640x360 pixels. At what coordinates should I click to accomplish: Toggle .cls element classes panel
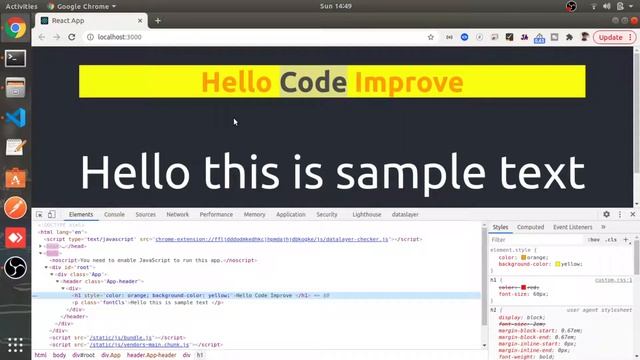[x=611, y=240]
